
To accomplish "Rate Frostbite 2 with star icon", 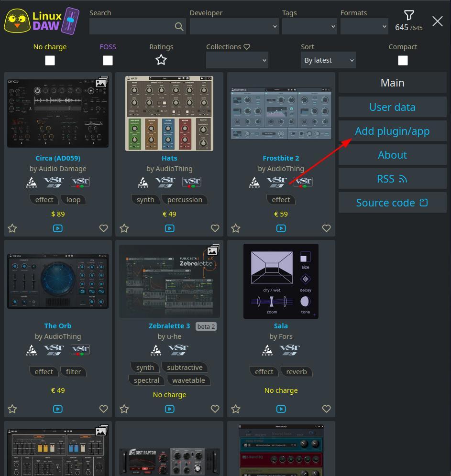I will [x=236, y=228].
